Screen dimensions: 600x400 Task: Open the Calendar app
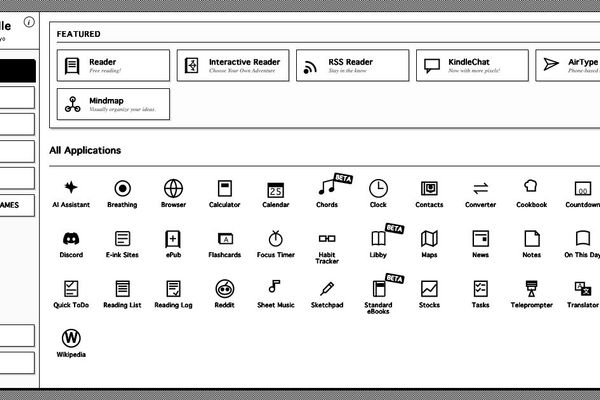276,194
